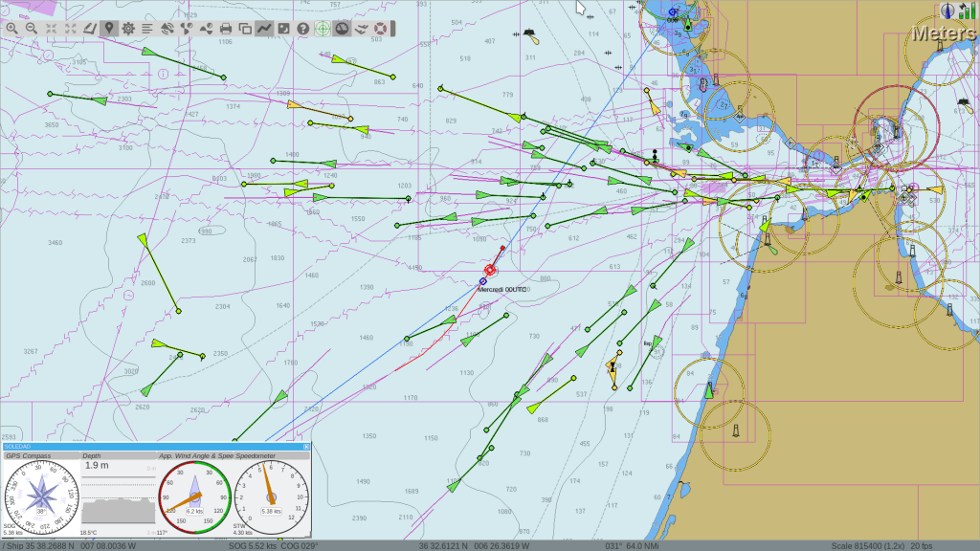
Task: Click the enlarge chart scale arrows icon
Action: click(70, 28)
